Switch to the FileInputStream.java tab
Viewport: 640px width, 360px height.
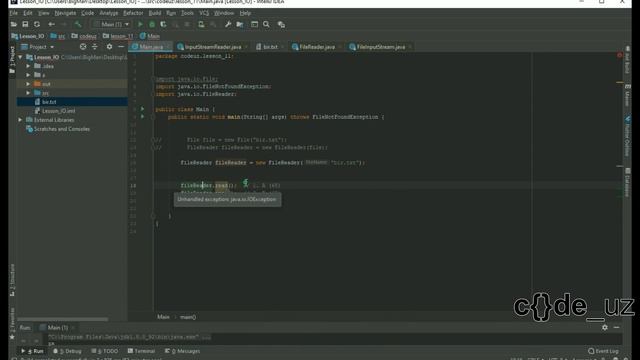380,47
